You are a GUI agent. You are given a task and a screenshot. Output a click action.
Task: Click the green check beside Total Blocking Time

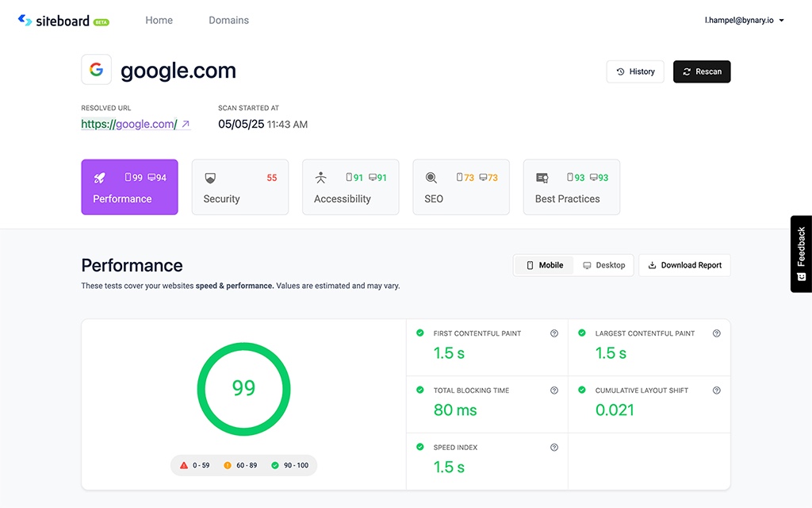point(420,390)
